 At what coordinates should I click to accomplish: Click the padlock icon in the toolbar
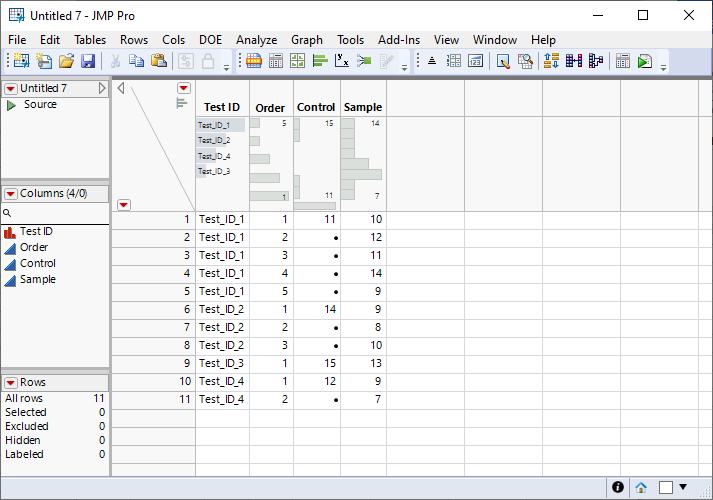click(x=208, y=61)
